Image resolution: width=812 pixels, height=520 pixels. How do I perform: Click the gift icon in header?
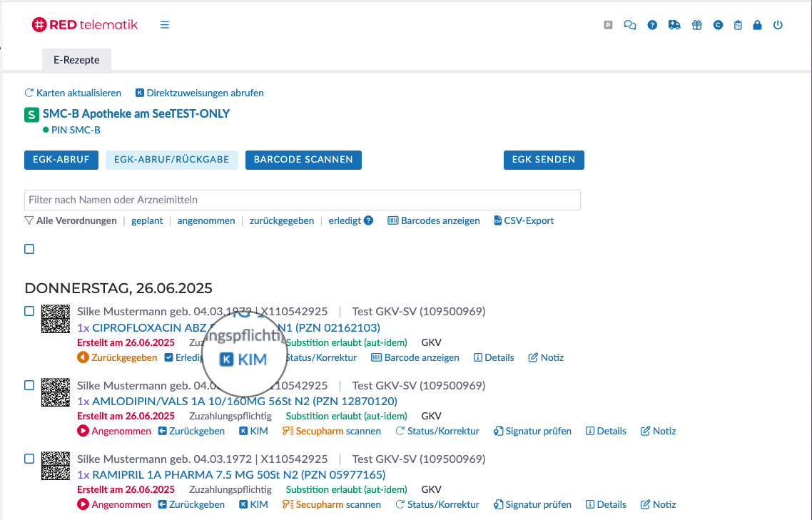pyautogui.click(x=696, y=25)
